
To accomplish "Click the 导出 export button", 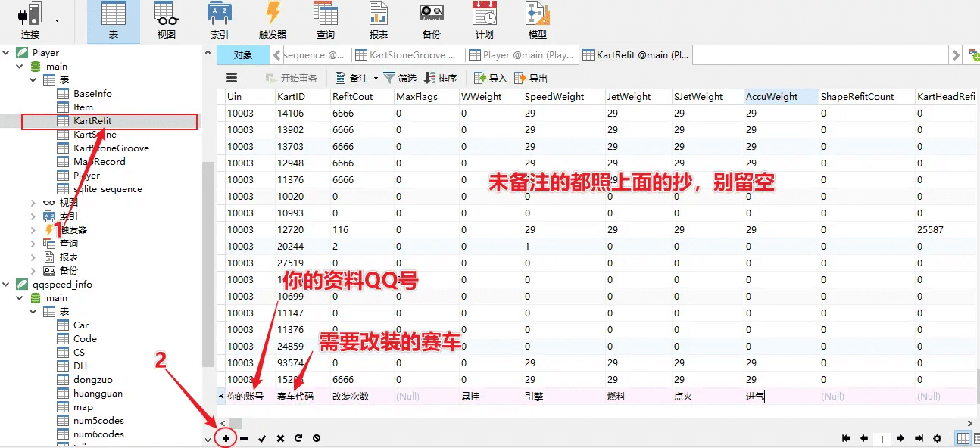I will (x=531, y=79).
